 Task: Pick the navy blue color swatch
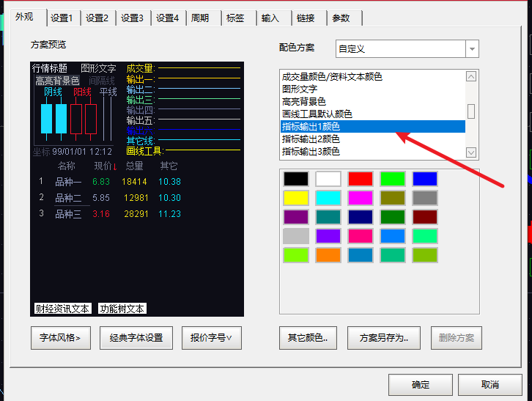pos(361,217)
